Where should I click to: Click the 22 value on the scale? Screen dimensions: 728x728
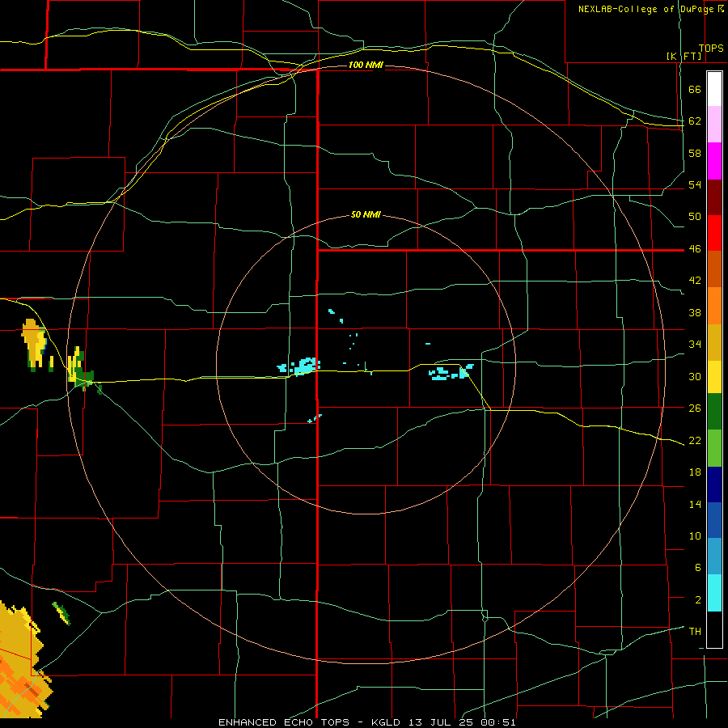(695, 440)
